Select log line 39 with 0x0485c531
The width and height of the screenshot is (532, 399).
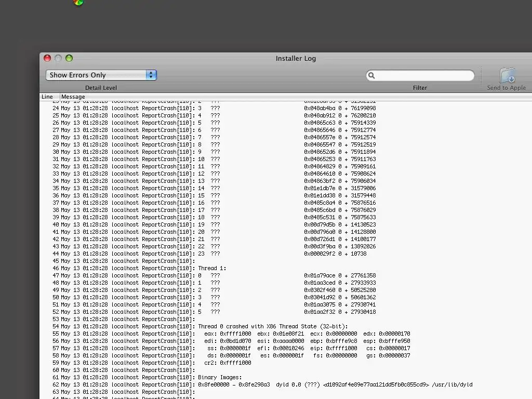(x=286, y=218)
